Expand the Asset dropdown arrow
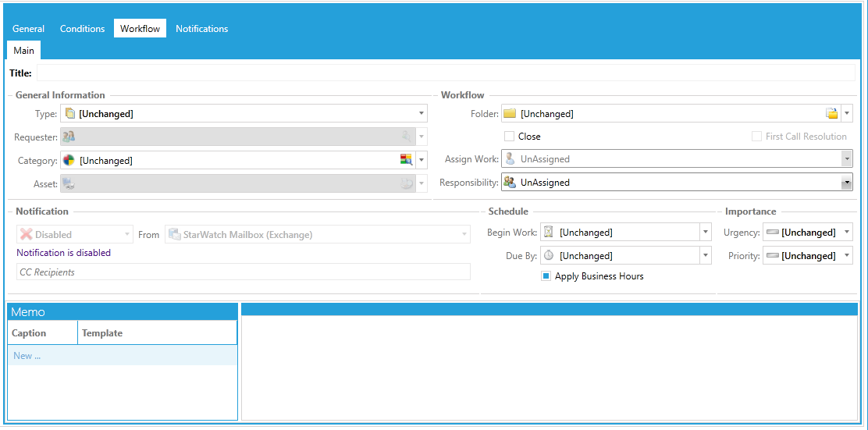Image resolution: width=868 pixels, height=430 pixels. click(x=422, y=183)
